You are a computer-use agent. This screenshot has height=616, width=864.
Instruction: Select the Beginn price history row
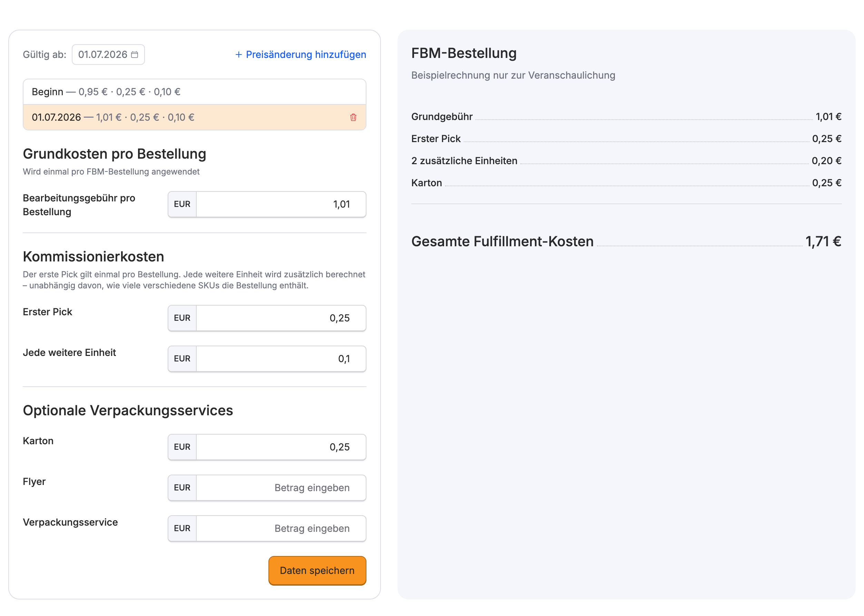pyautogui.click(x=194, y=92)
